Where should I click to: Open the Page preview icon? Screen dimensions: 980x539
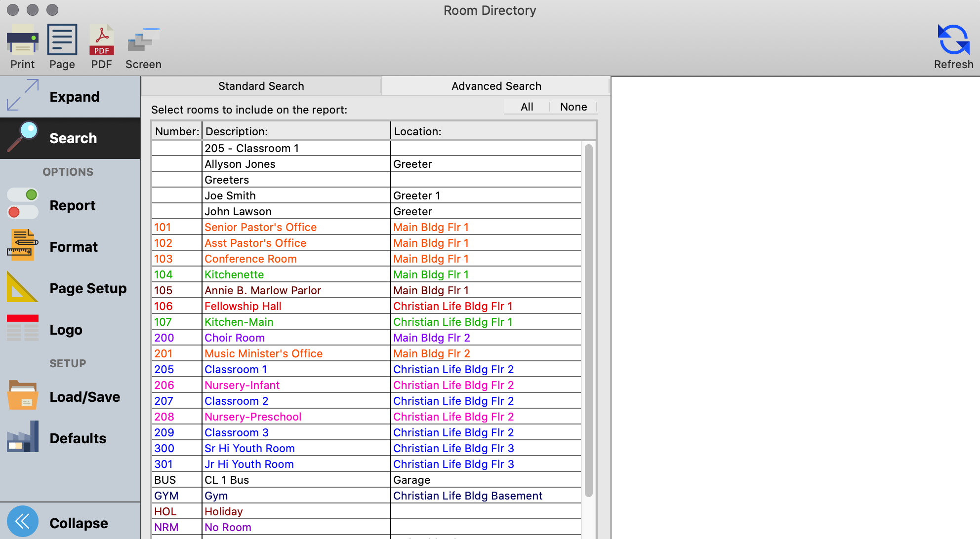pyautogui.click(x=62, y=47)
